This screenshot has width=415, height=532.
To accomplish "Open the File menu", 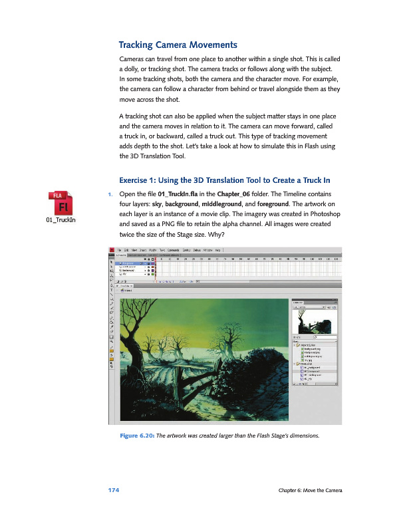I will click(x=120, y=249).
